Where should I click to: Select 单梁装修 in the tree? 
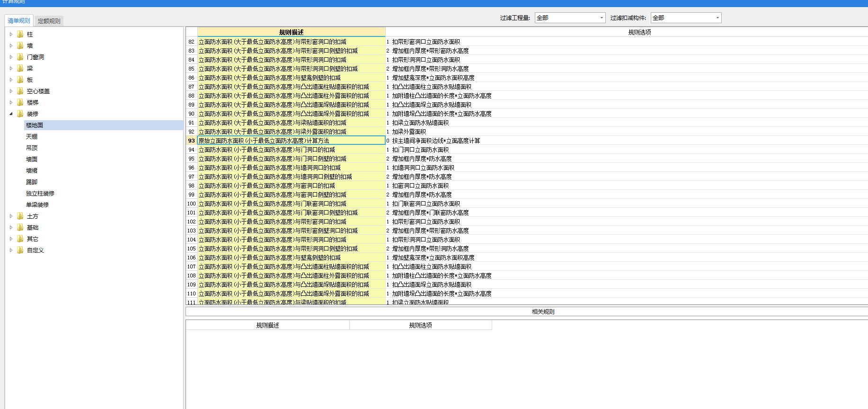pos(37,204)
